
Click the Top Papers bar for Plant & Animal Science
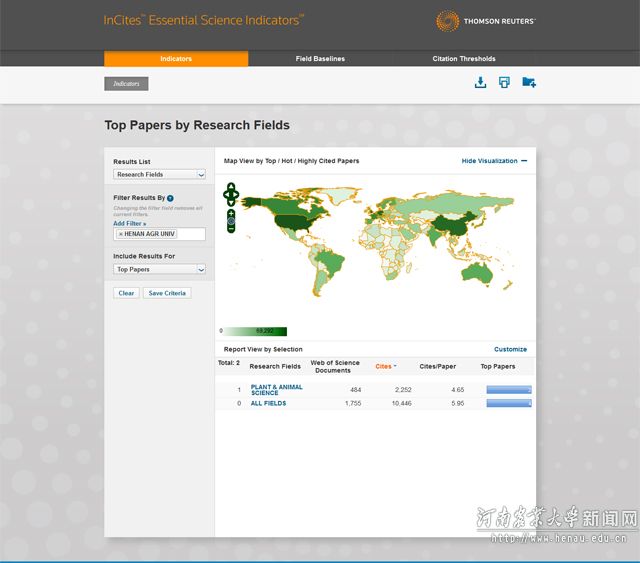(509, 390)
